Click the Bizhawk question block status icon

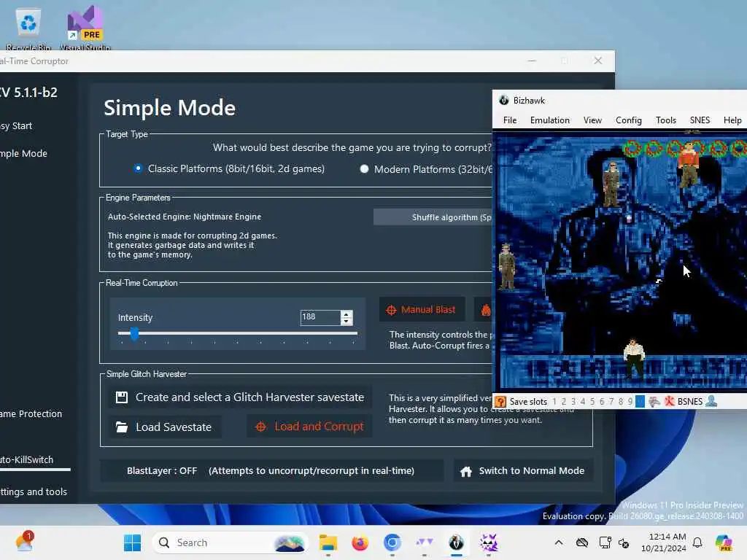pos(500,402)
